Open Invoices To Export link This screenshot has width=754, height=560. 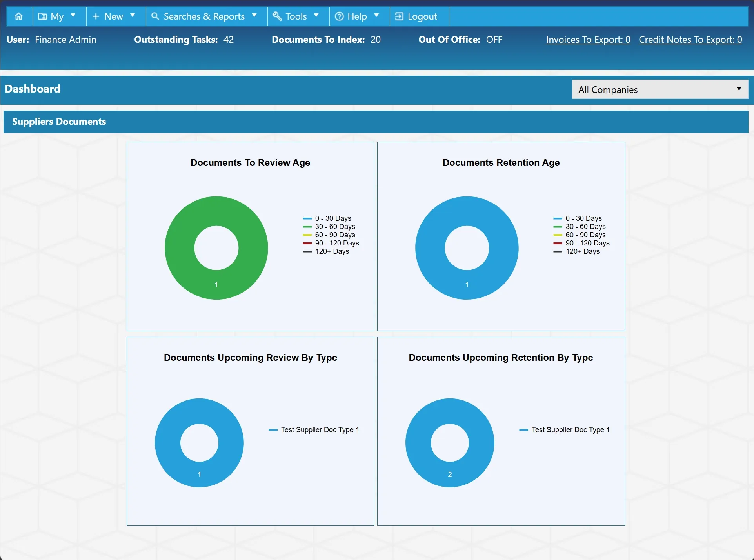(588, 40)
